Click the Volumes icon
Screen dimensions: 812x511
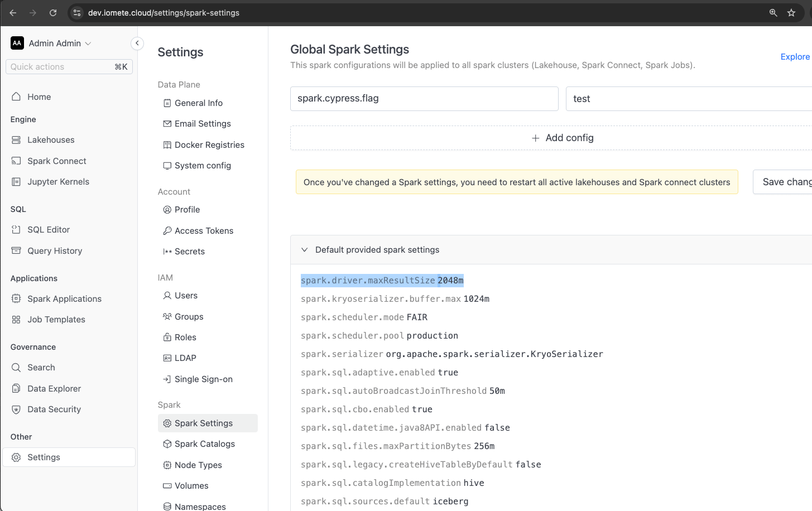[167, 486]
